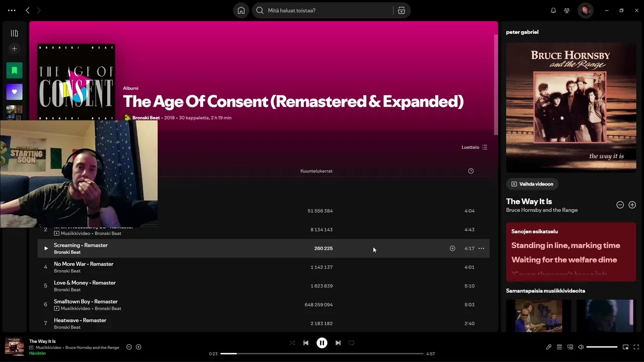
Task: Click the Bruce Hornsby album cover in panel
Action: point(571,108)
